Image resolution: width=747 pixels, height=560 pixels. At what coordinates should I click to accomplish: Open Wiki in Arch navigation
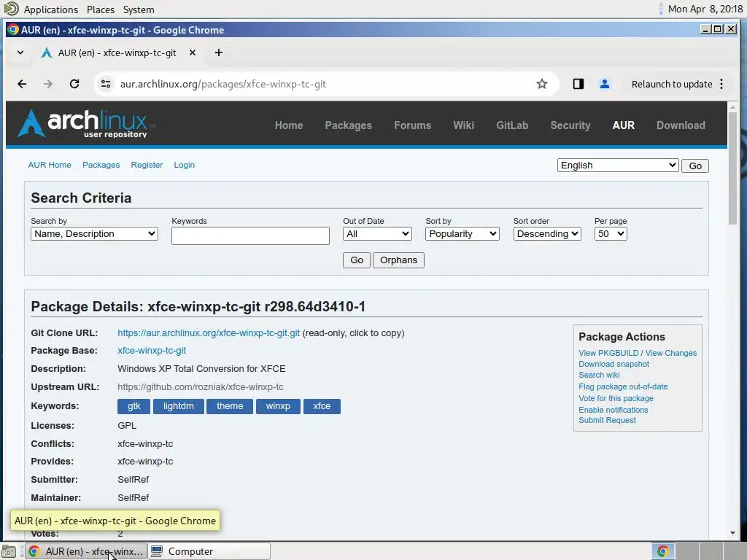(463, 125)
